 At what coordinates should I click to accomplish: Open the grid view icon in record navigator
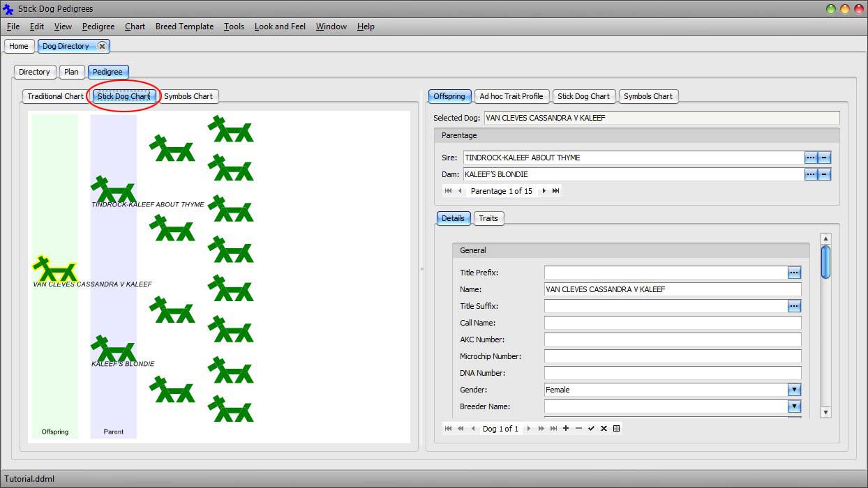[x=617, y=428]
